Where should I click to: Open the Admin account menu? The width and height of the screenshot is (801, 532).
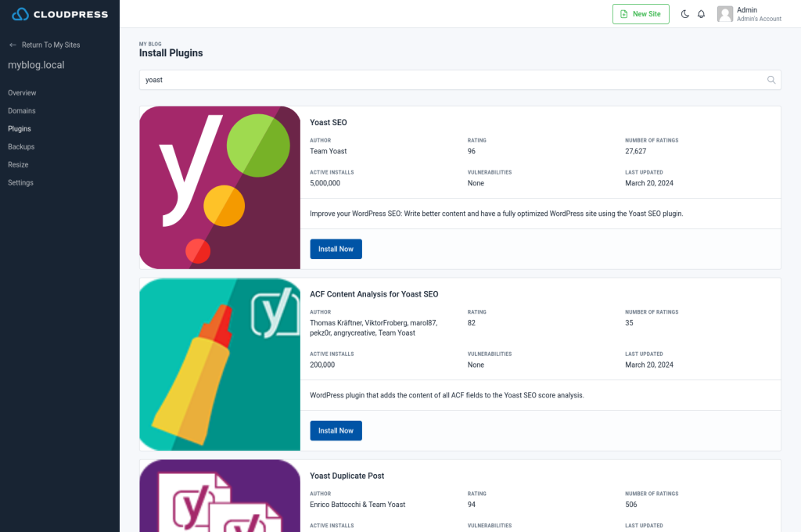coord(749,14)
